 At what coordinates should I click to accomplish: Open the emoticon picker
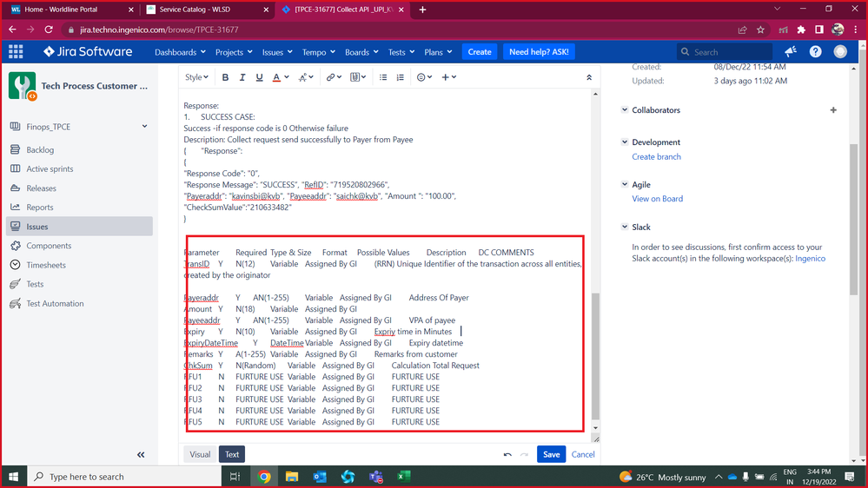tap(424, 77)
